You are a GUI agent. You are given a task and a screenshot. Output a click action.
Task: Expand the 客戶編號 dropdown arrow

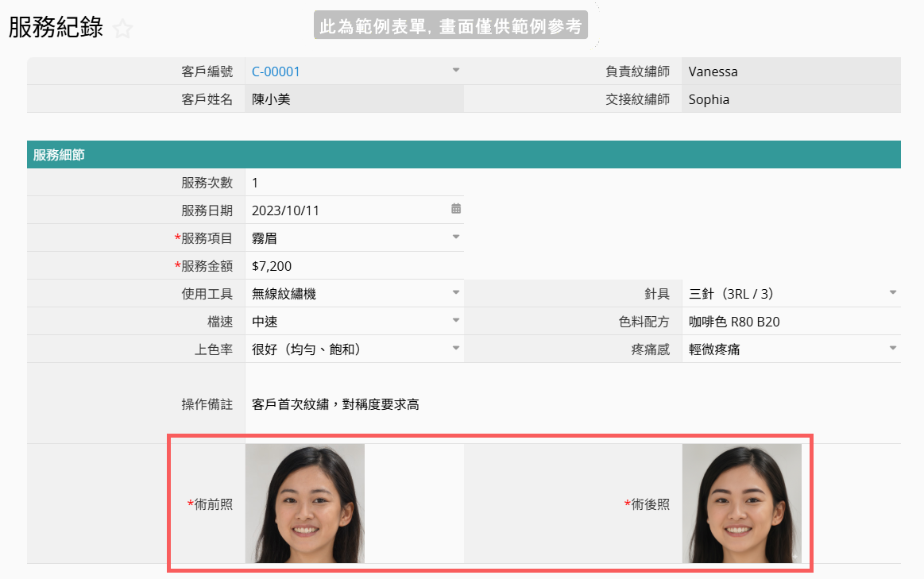point(456,71)
